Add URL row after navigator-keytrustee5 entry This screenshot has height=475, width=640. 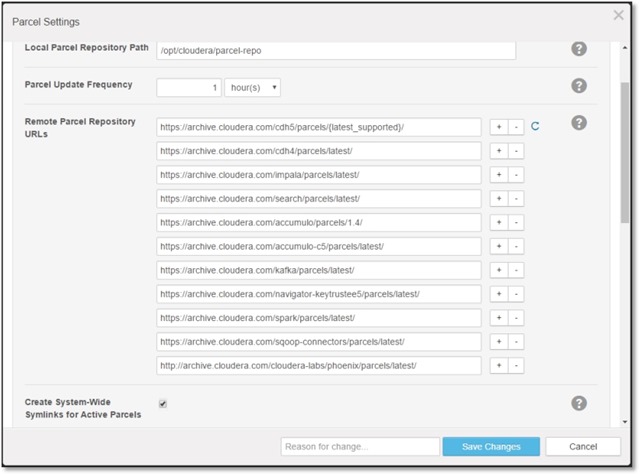coord(499,294)
